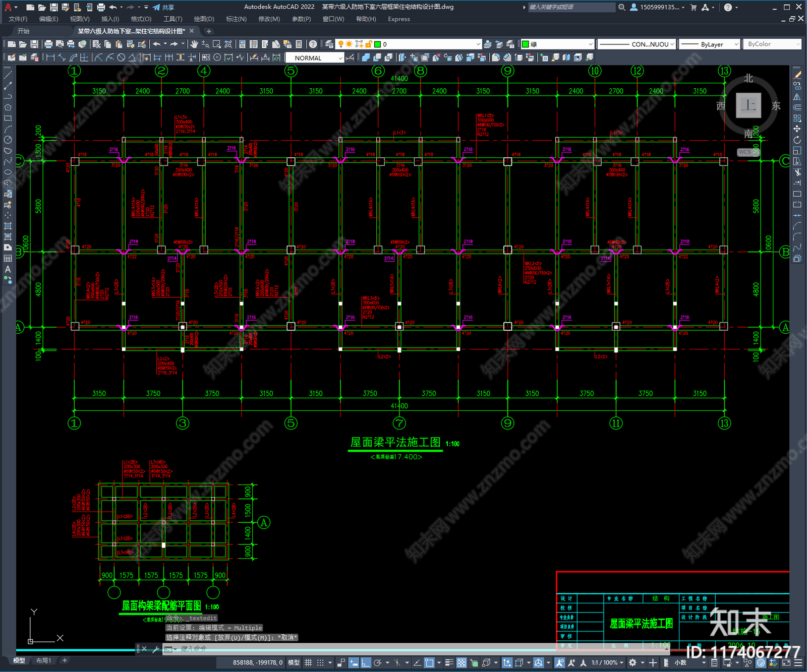
Task: Click the 模型 button in the status bar
Action: point(294,662)
